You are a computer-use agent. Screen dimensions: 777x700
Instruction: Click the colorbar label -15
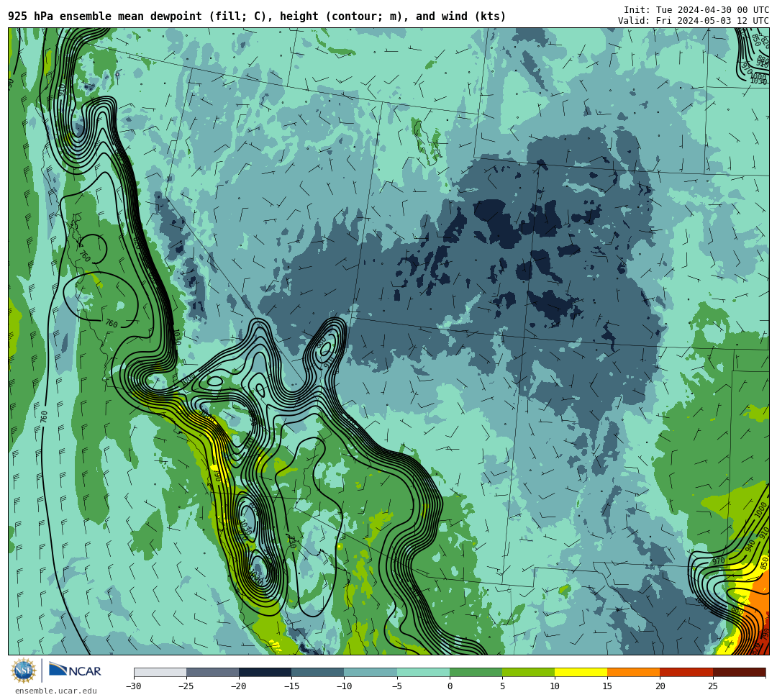[x=291, y=686]
